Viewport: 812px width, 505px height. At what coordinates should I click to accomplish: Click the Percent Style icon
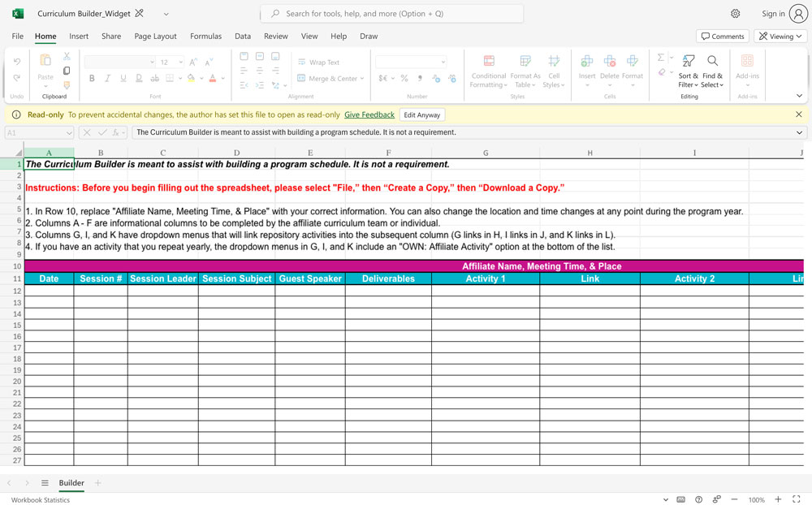[x=404, y=78]
